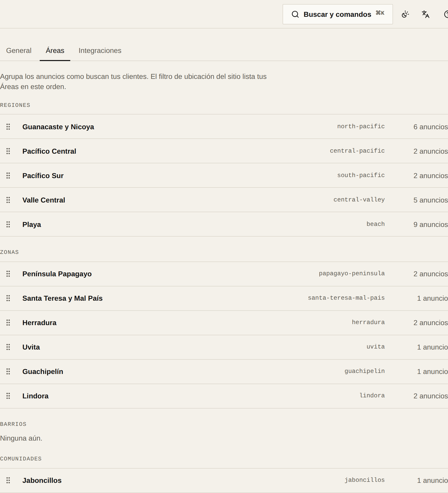Click the drag handle beside Pacífico Central
Screen dimensions: 448x493
click(8, 151)
